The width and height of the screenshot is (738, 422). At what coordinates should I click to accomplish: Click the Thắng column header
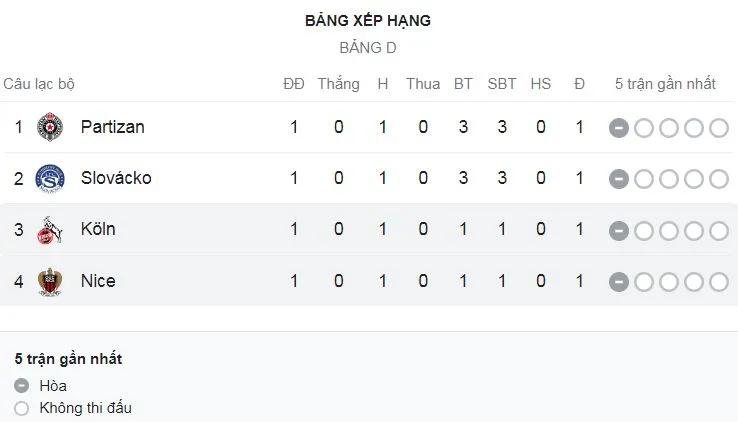(338, 84)
